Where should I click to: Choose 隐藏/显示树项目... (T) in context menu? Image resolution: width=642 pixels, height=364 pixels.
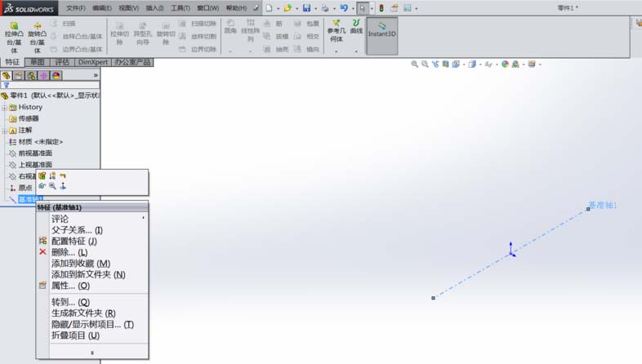point(92,324)
